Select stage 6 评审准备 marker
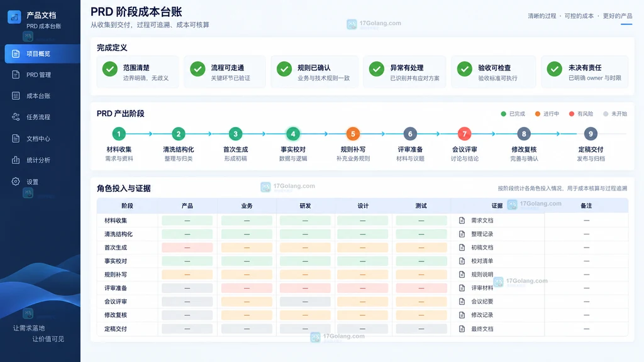 [410, 134]
